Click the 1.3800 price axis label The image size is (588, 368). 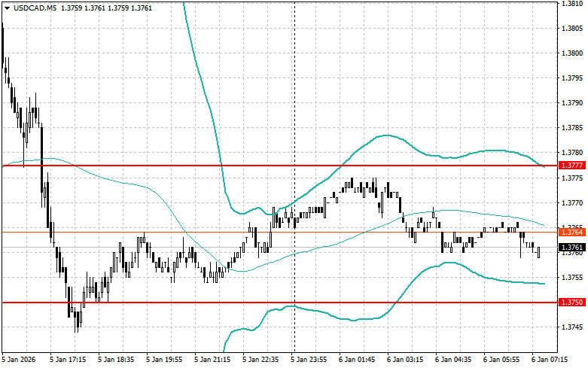pos(572,53)
